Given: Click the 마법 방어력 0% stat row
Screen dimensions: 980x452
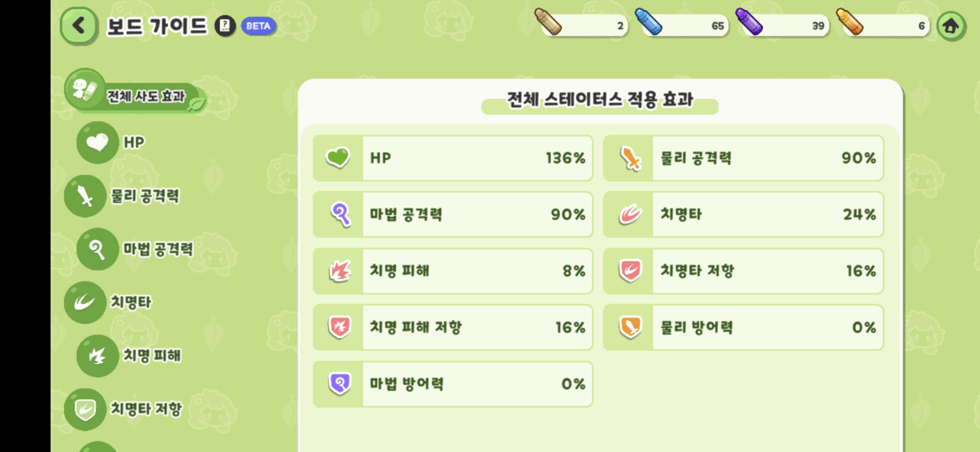Looking at the screenshot, I should [453, 384].
